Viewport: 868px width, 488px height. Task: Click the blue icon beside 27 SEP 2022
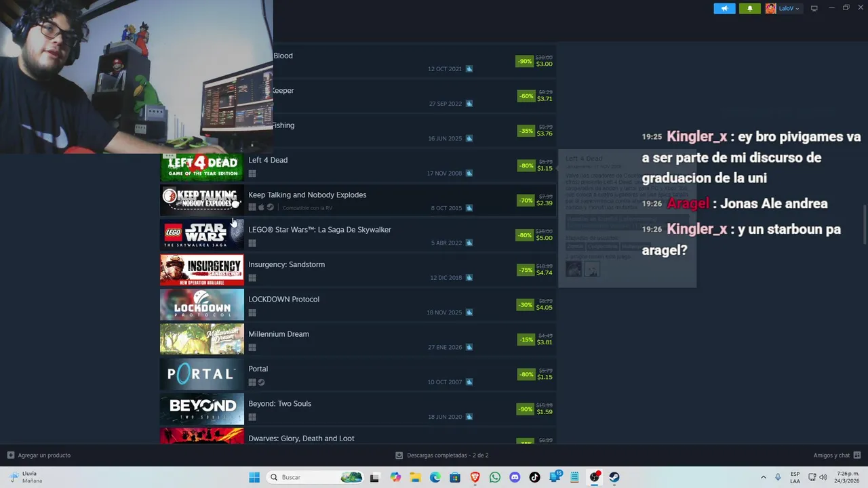tap(469, 104)
